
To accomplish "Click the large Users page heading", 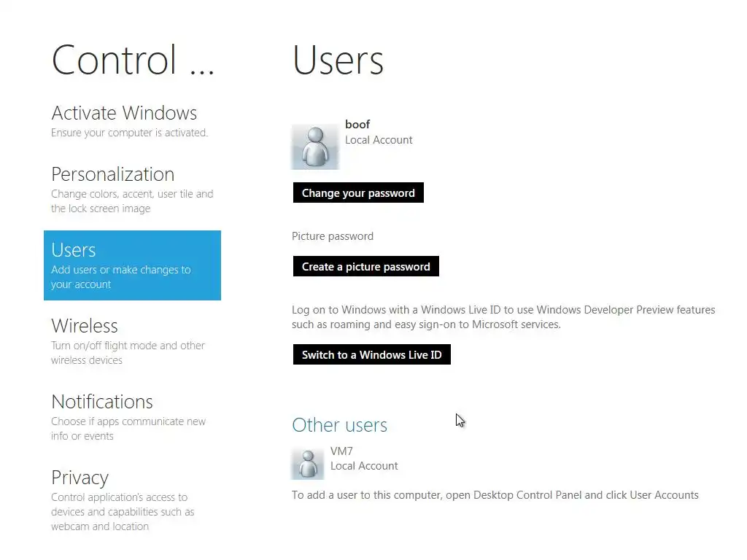I will pyautogui.click(x=338, y=61).
